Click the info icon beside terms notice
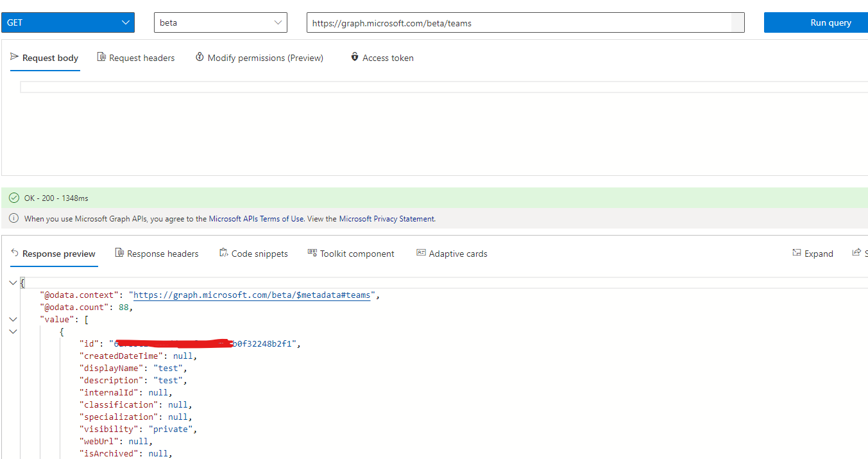Image resolution: width=868 pixels, height=459 pixels. 14,218
